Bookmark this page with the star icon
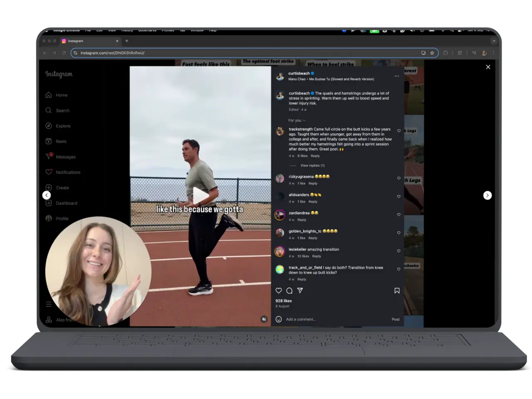532x399 pixels. (x=432, y=53)
